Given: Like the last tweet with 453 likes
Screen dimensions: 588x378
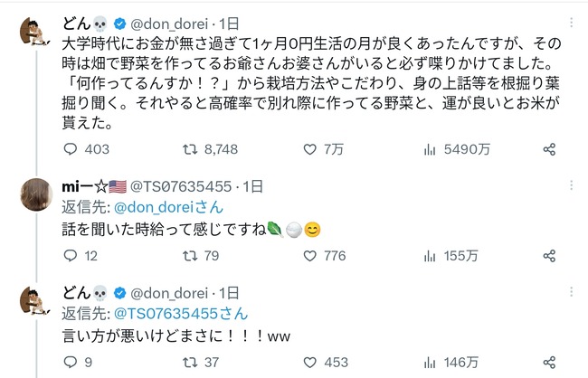Looking at the screenshot, I should point(308,363).
